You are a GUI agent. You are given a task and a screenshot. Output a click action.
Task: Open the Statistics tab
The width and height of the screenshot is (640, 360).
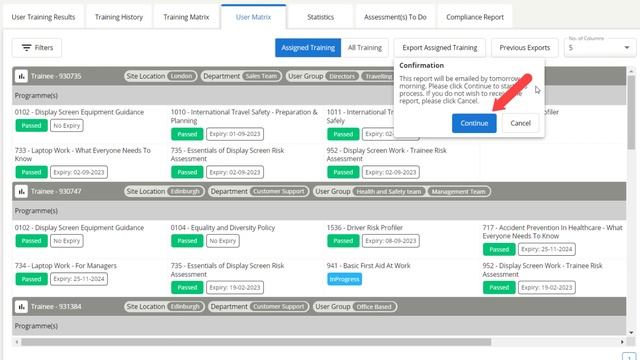point(320,17)
